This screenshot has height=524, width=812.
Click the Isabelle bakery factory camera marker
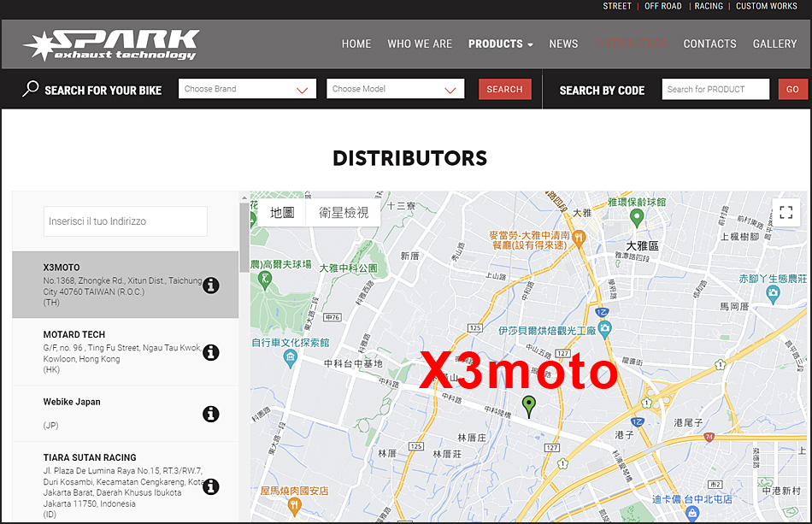tap(604, 329)
